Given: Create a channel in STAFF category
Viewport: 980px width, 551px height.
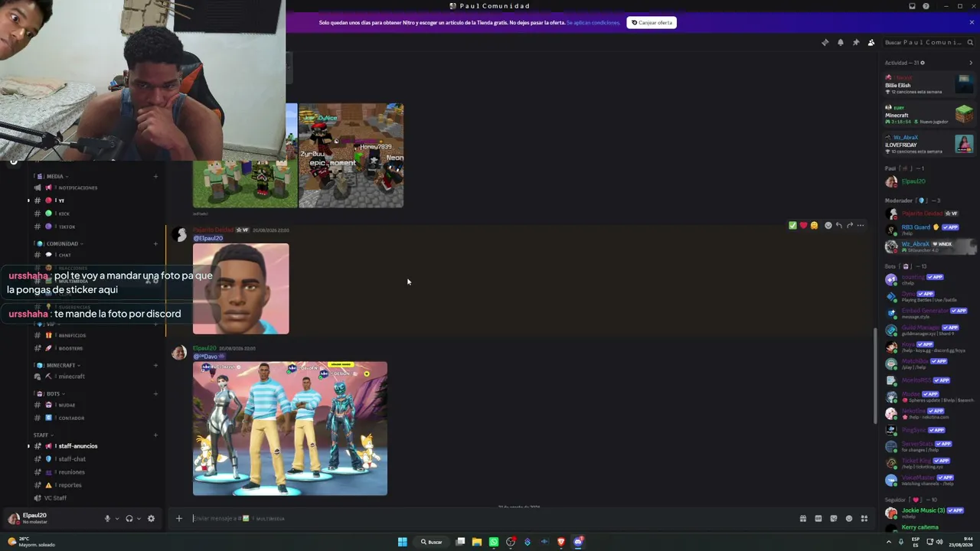Looking at the screenshot, I should click(155, 435).
